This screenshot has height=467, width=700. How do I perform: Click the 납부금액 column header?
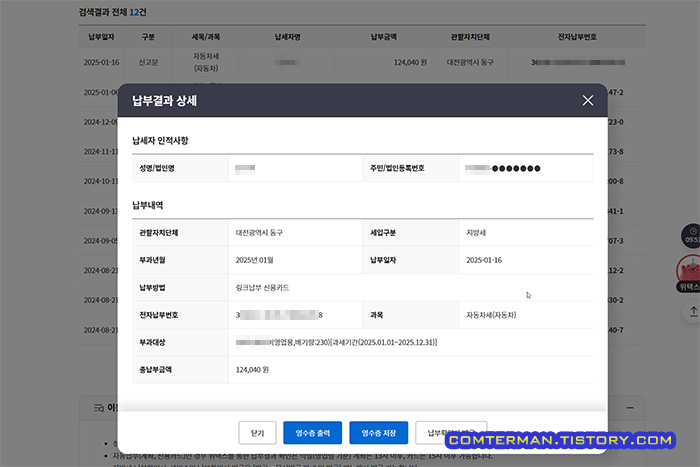384,37
